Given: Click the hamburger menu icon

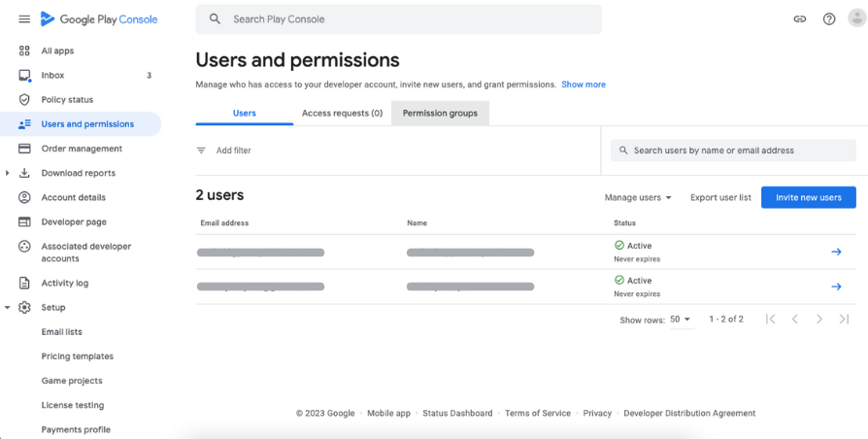Looking at the screenshot, I should click(24, 19).
